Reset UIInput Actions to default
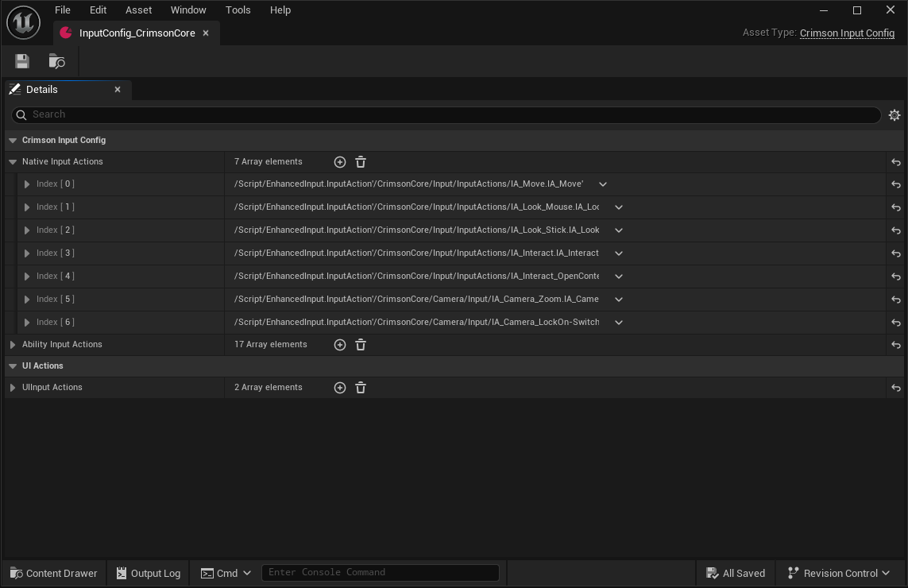 coord(896,388)
